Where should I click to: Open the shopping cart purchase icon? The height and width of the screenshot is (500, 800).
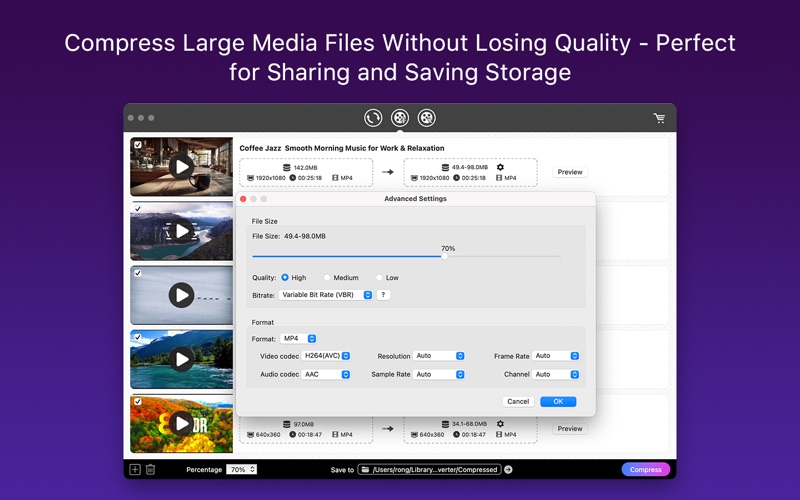pyautogui.click(x=659, y=118)
